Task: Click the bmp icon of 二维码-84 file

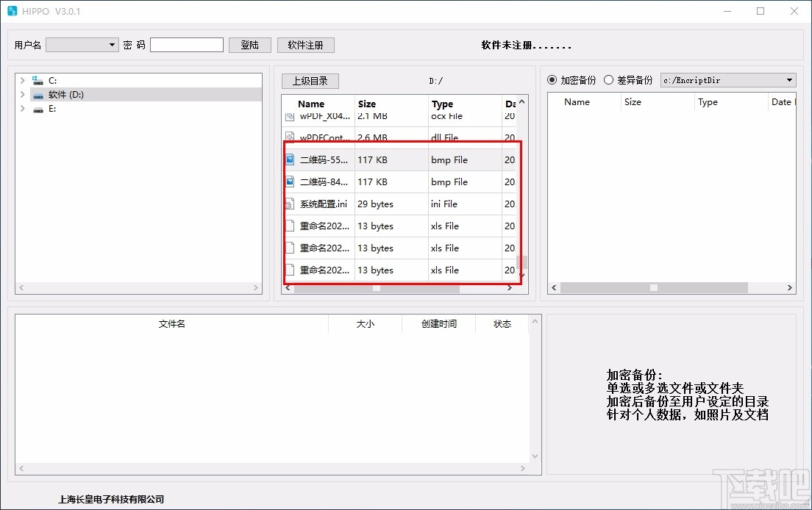Action: (x=290, y=182)
